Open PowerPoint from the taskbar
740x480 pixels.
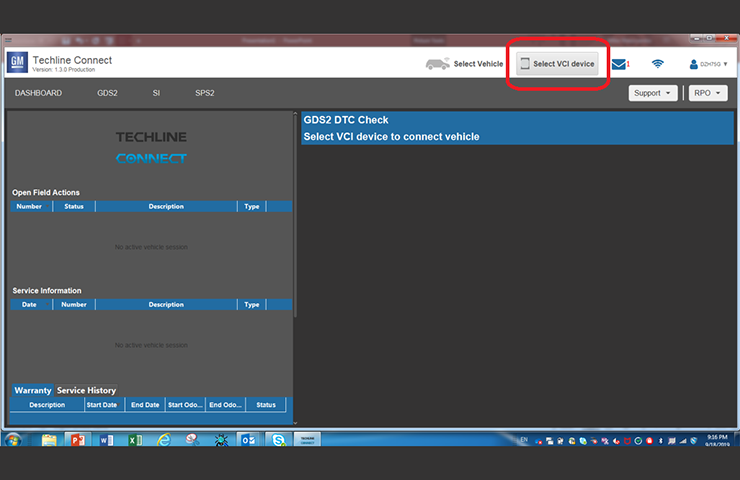77,440
